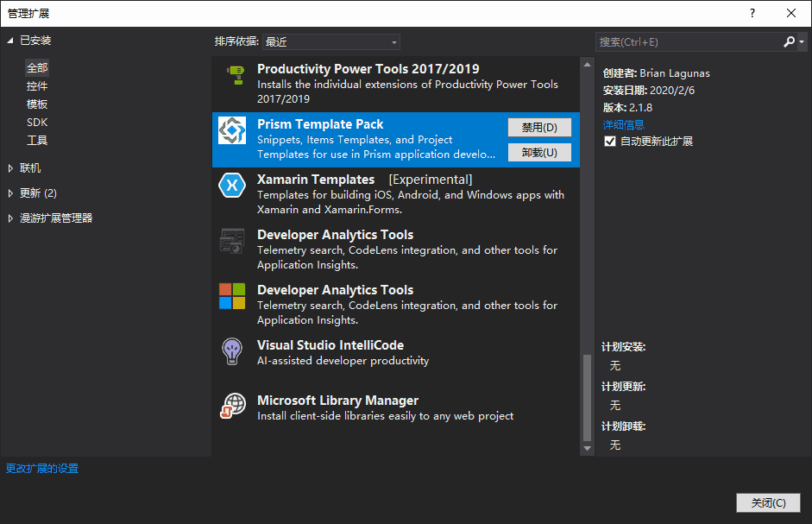This screenshot has height=524, width=812.
Task: Click the 搜索(Ctrl+E) search field
Action: point(689,42)
